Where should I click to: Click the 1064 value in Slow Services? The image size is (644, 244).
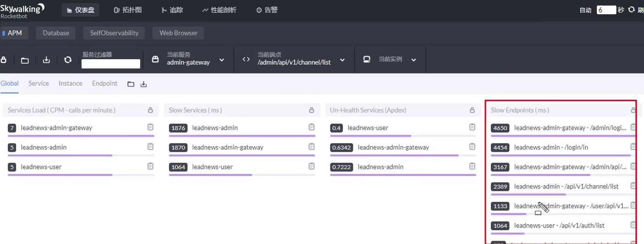(x=178, y=167)
